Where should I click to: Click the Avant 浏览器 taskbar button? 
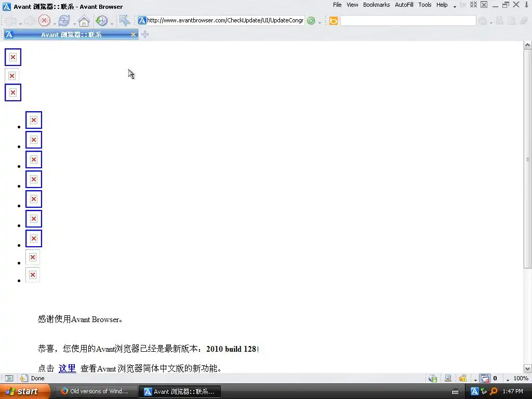[x=180, y=392]
